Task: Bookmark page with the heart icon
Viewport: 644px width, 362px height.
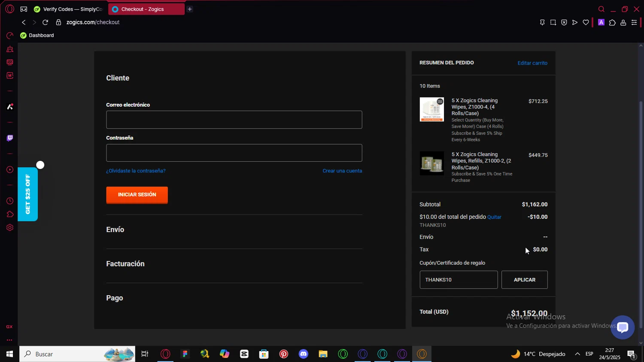Action: tap(586, 22)
